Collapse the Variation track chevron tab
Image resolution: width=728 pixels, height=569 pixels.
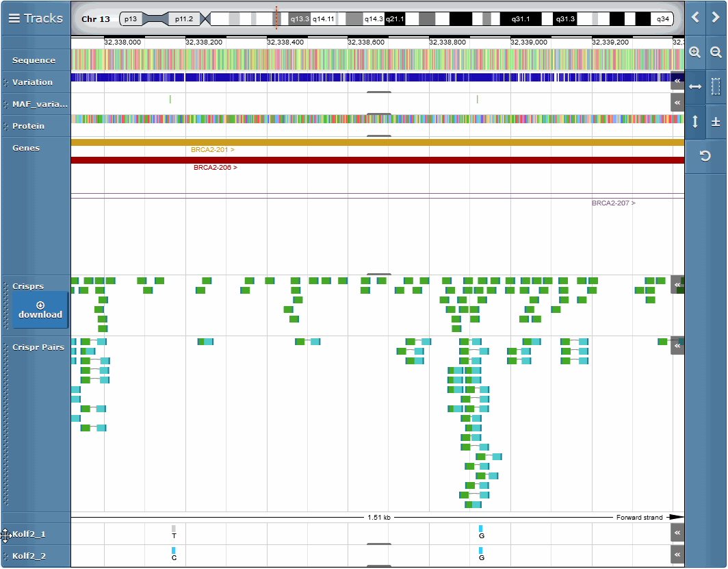[x=677, y=81]
